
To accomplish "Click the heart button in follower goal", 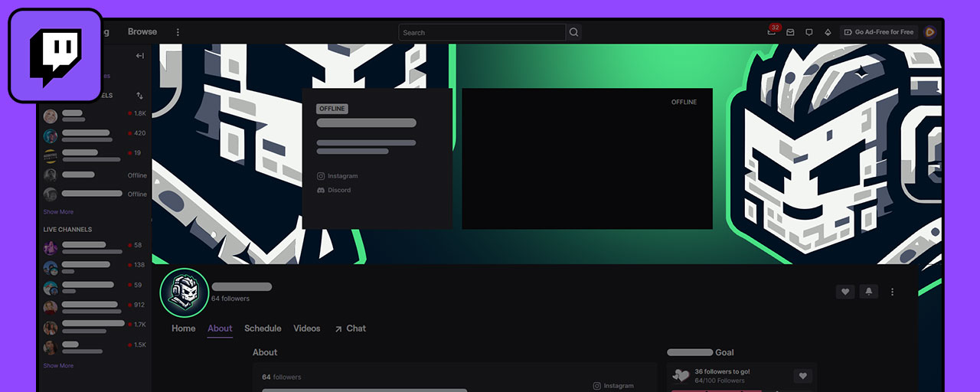I will pyautogui.click(x=802, y=376).
